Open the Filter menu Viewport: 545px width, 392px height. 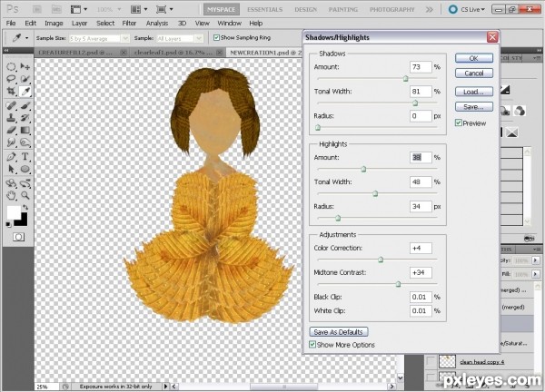129,24
